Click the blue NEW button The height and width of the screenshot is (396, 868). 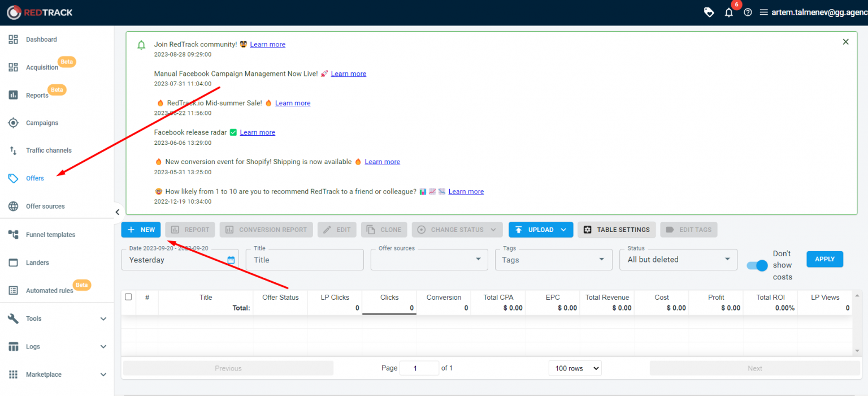click(x=141, y=229)
